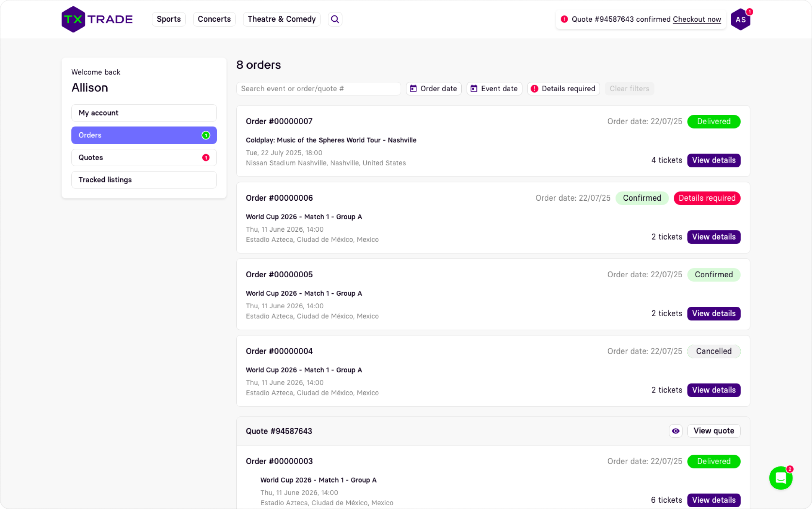Toggle the quote's eye visibility icon

point(675,431)
